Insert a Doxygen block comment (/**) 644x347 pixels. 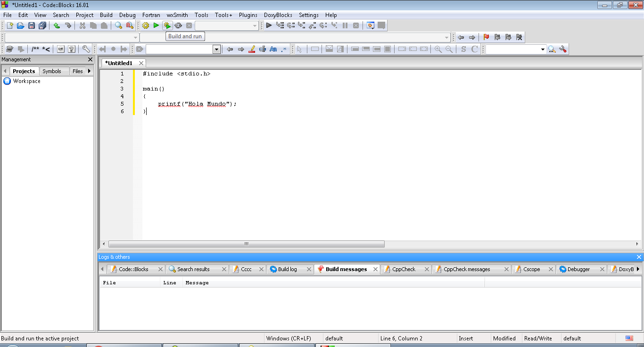click(35, 49)
